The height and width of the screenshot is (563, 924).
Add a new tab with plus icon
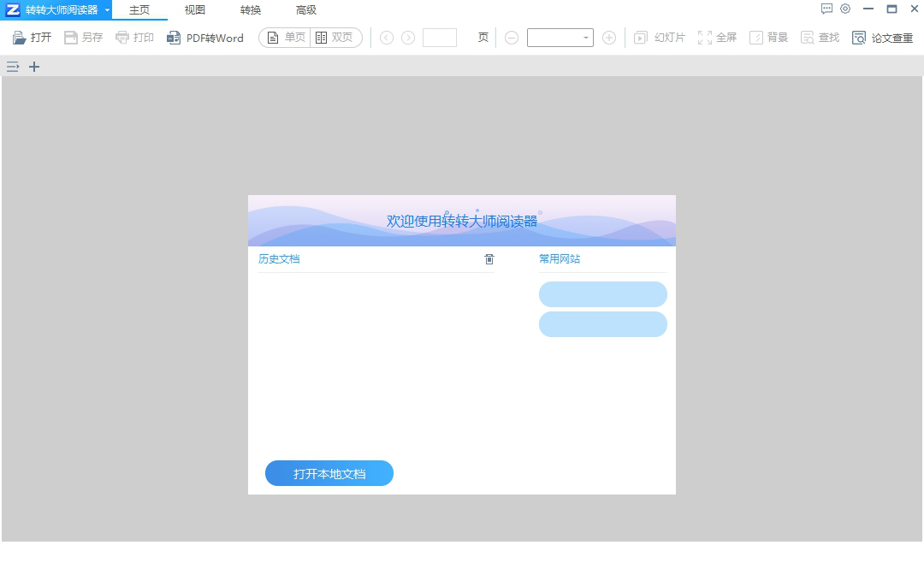34,67
